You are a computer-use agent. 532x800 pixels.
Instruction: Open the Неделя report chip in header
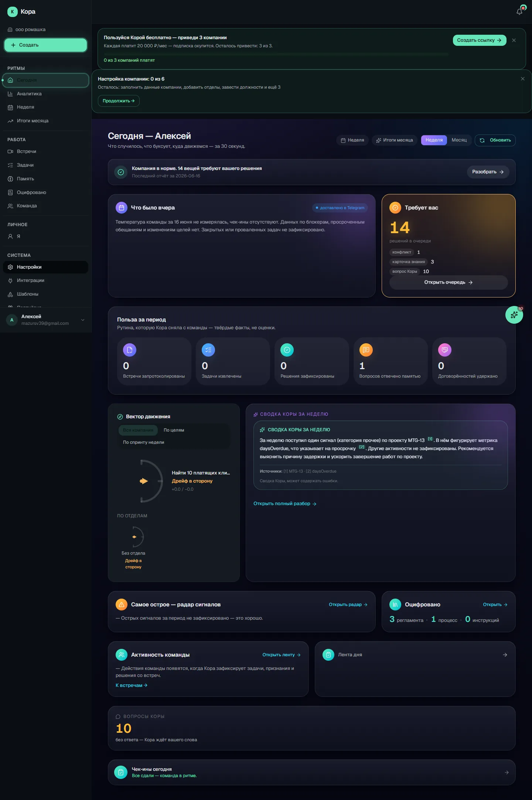(x=352, y=140)
